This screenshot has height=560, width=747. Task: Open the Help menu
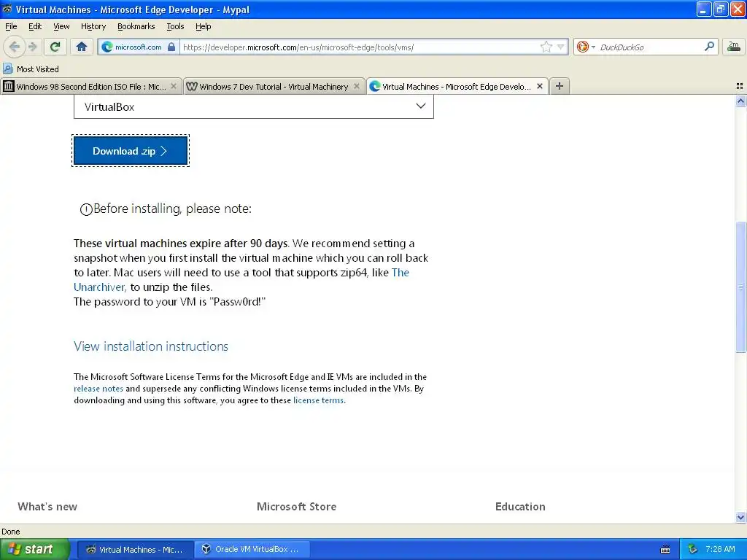[x=203, y=26]
